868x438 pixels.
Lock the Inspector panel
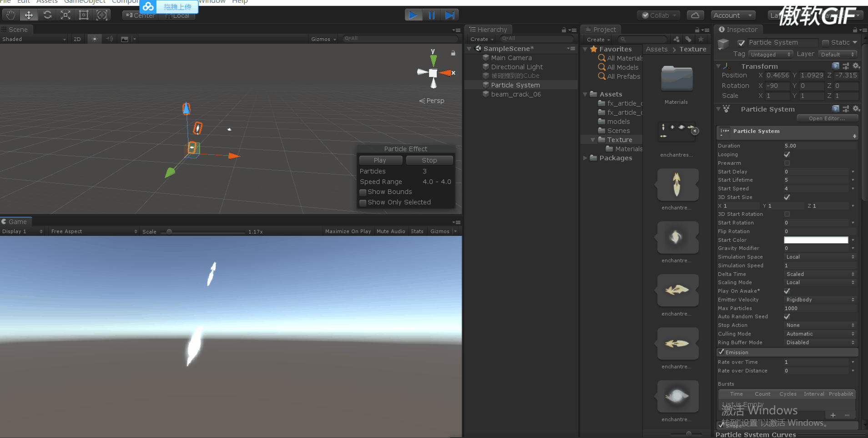[x=855, y=30]
